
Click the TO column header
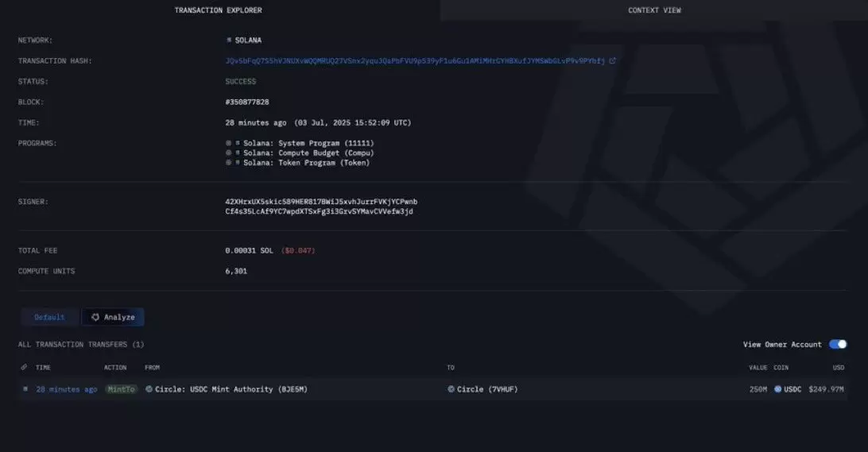click(x=451, y=367)
